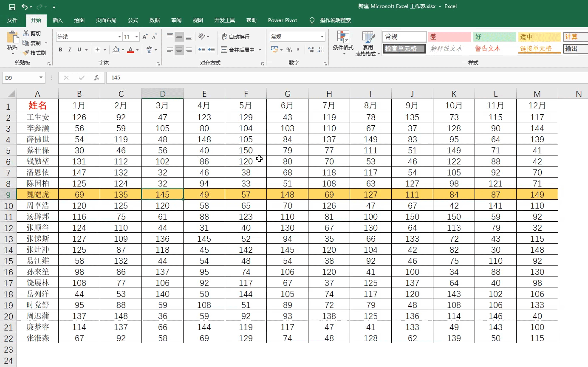Click the red Font Color A swatch

(131, 50)
